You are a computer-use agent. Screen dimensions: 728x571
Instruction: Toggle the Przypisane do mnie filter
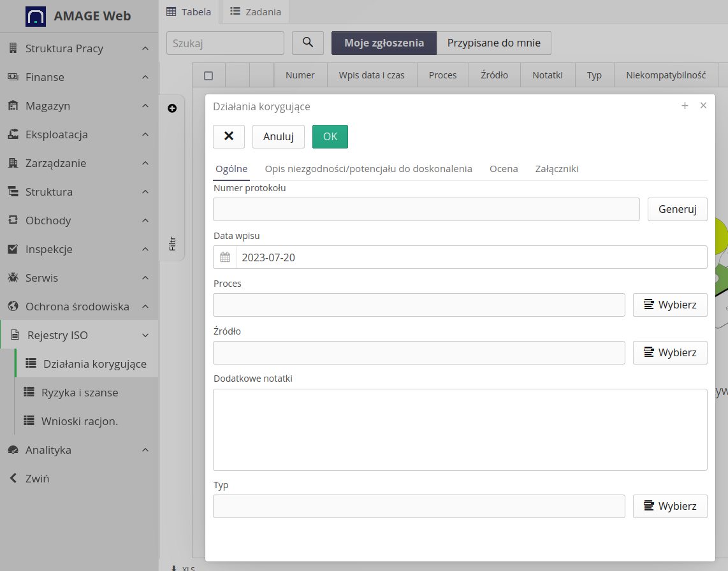493,43
